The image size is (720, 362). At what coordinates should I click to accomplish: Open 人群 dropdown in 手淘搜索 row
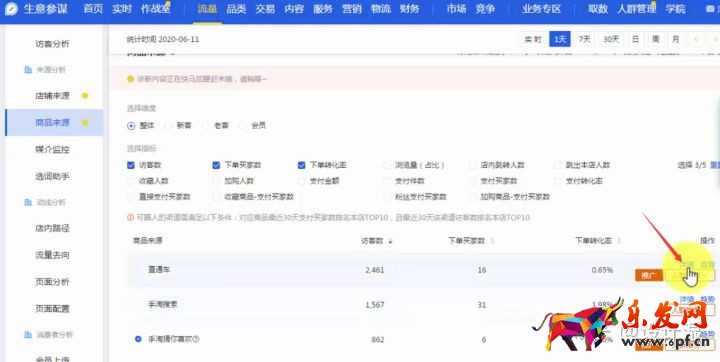point(692,310)
